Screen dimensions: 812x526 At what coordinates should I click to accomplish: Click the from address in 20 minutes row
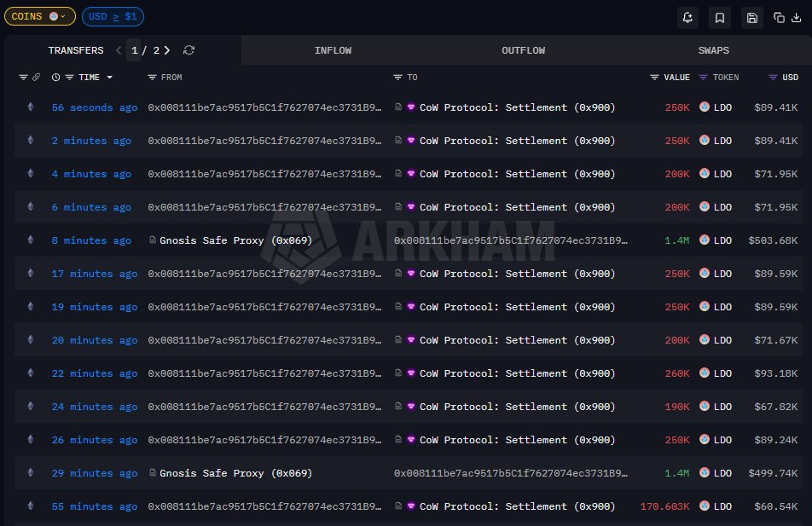click(264, 340)
